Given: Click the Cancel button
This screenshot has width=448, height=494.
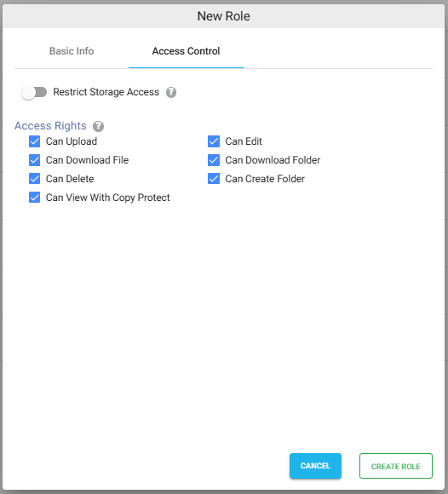Looking at the screenshot, I should pos(315,466).
